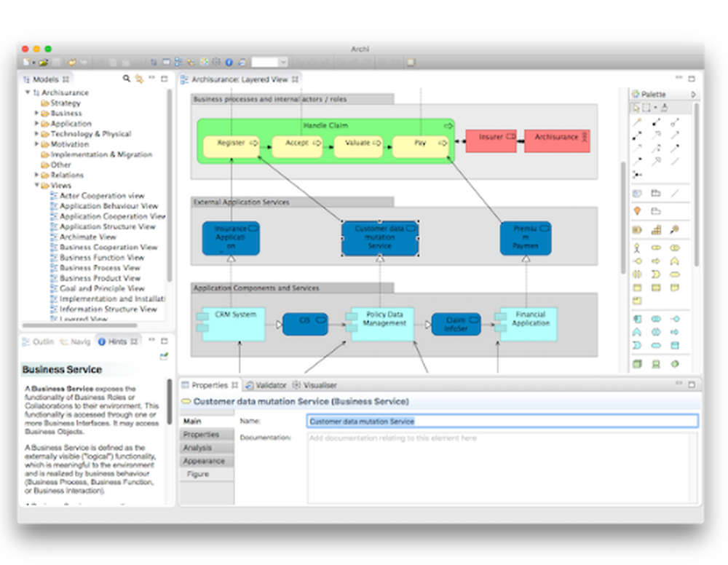728x565 pixels.
Task: Expand the Application folder
Action: point(36,123)
